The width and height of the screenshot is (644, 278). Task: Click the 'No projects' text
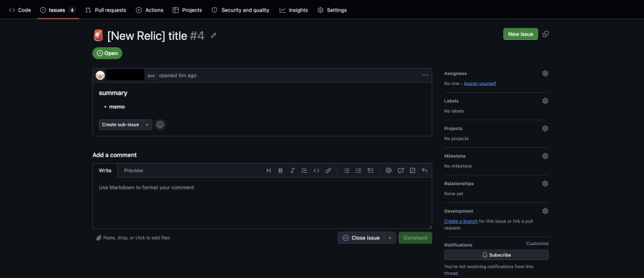[457, 139]
